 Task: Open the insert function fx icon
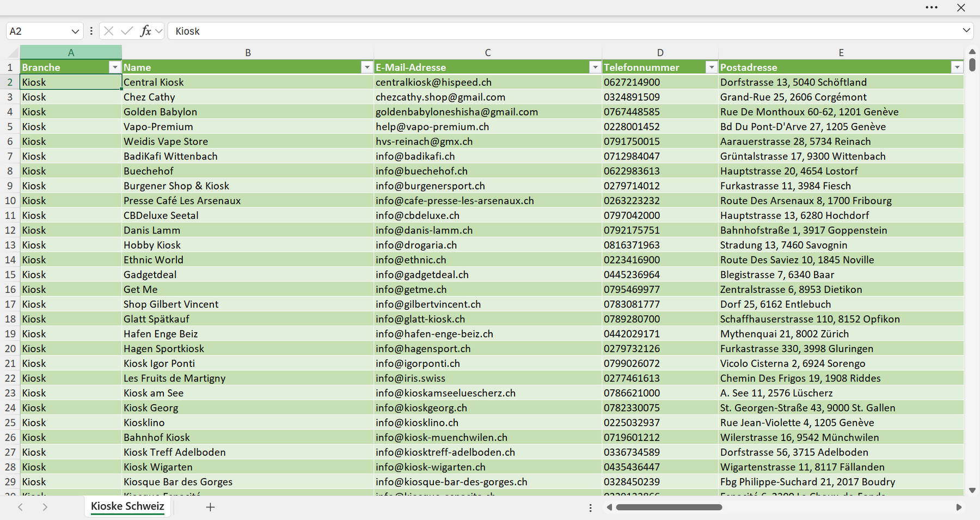[145, 31]
